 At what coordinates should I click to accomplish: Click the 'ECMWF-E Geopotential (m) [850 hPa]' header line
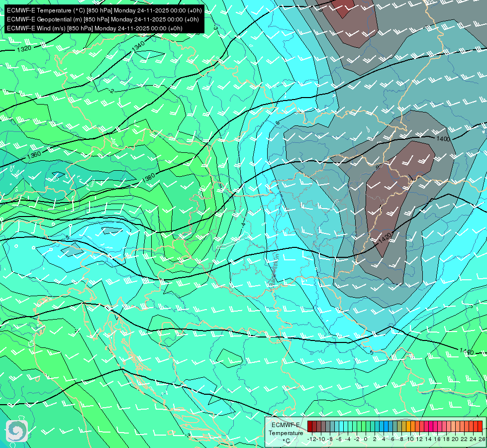(103, 19)
